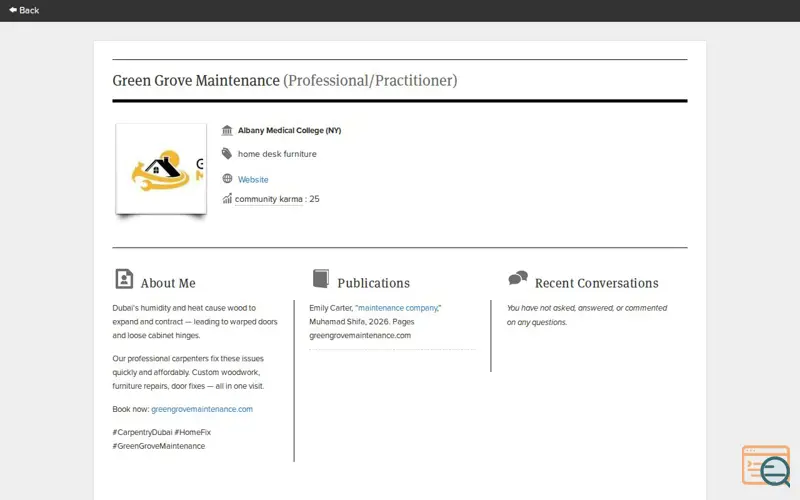This screenshot has height=500, width=800.
Task: Click the karma value 25
Action: pos(314,199)
